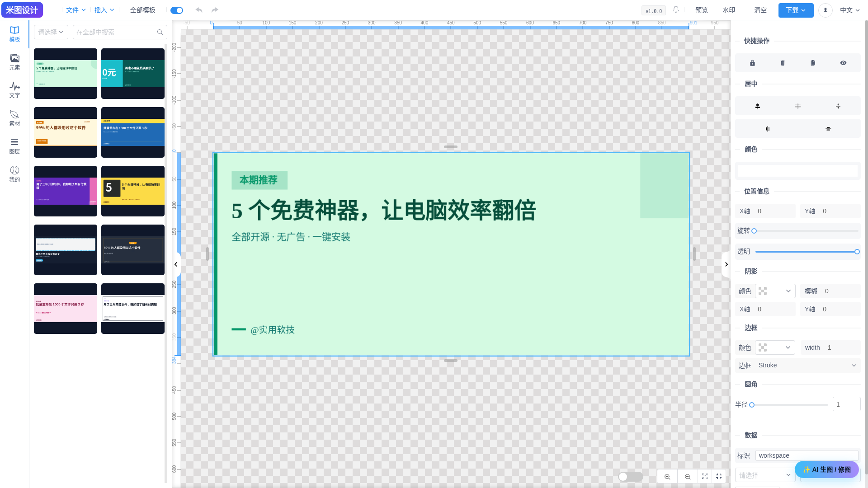The width and height of the screenshot is (868, 488).
Task: Open the 素材 materials sidebar tab
Action: coord(14,118)
